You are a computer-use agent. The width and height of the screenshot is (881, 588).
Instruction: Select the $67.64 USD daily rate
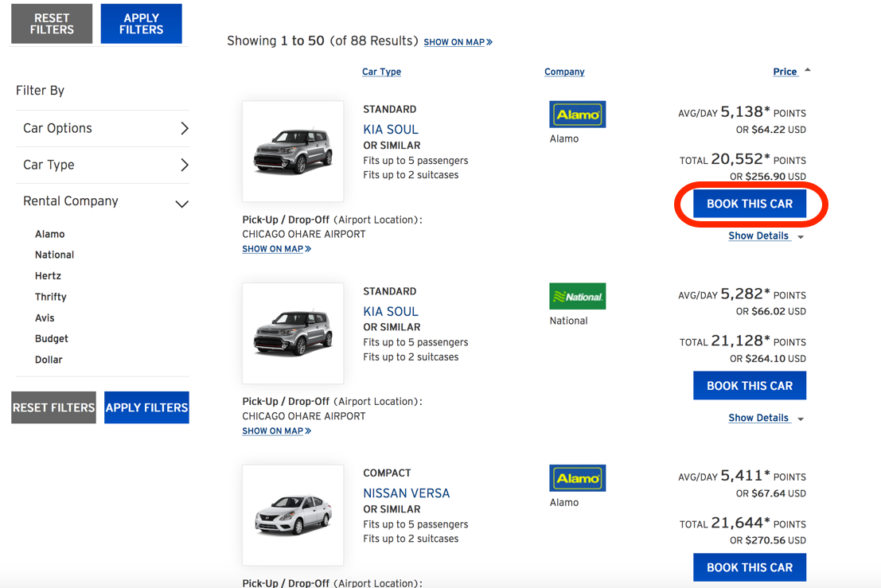click(x=771, y=493)
